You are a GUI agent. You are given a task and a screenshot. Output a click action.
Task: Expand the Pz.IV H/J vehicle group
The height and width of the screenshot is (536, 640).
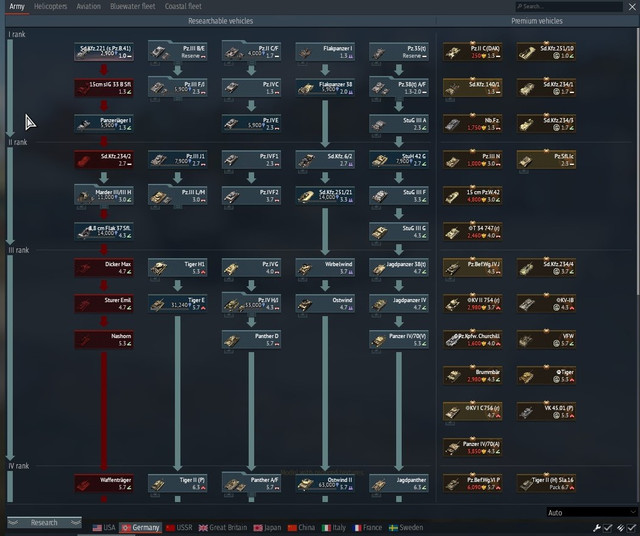point(251,303)
